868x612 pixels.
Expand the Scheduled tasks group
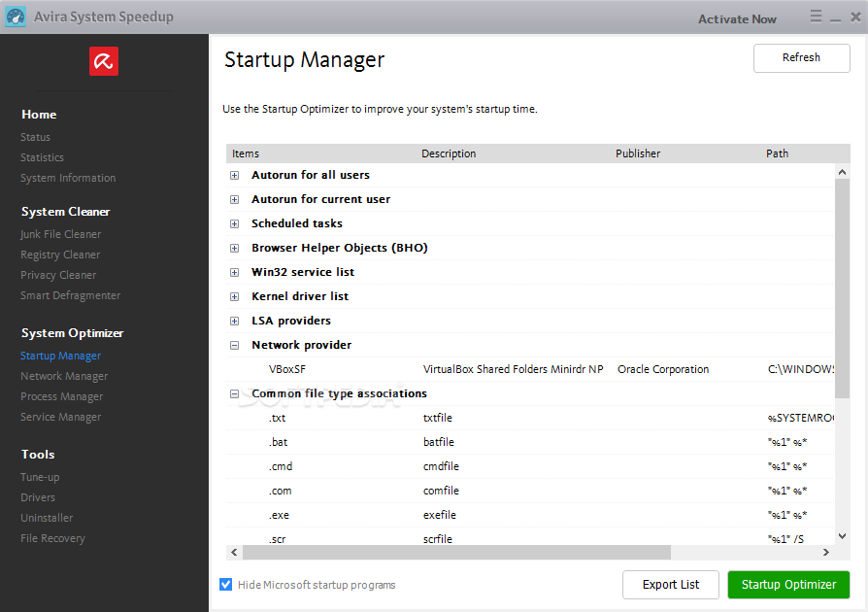point(235,223)
